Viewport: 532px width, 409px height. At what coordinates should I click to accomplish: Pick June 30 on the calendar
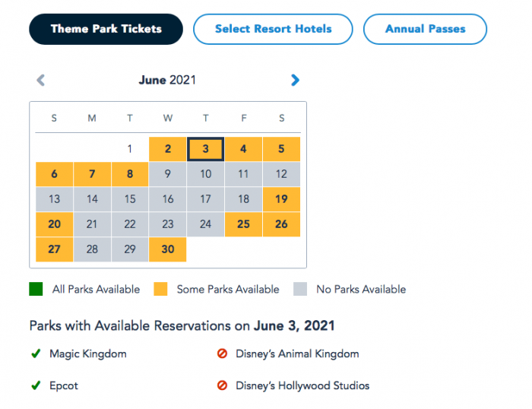tap(168, 249)
